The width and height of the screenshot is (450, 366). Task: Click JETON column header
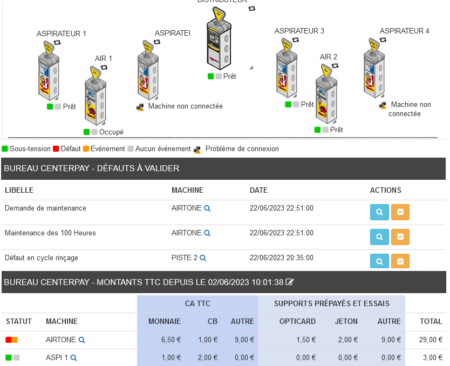tap(346, 321)
